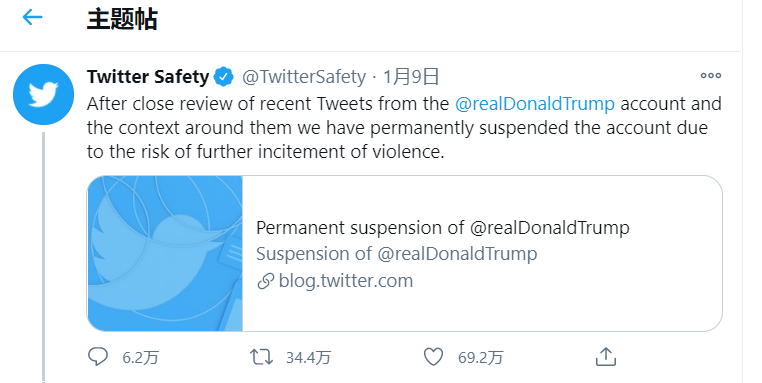The height and width of the screenshot is (383, 762).
Task: Like the tweet with the heart icon
Action: click(x=433, y=357)
